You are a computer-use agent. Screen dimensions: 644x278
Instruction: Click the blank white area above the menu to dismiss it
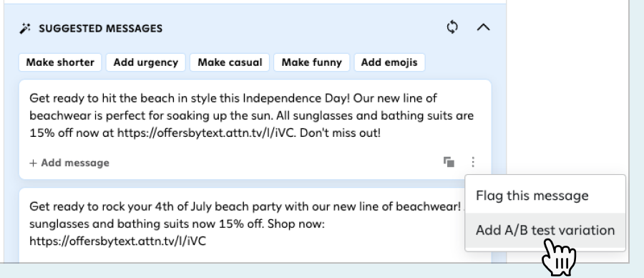point(567,82)
